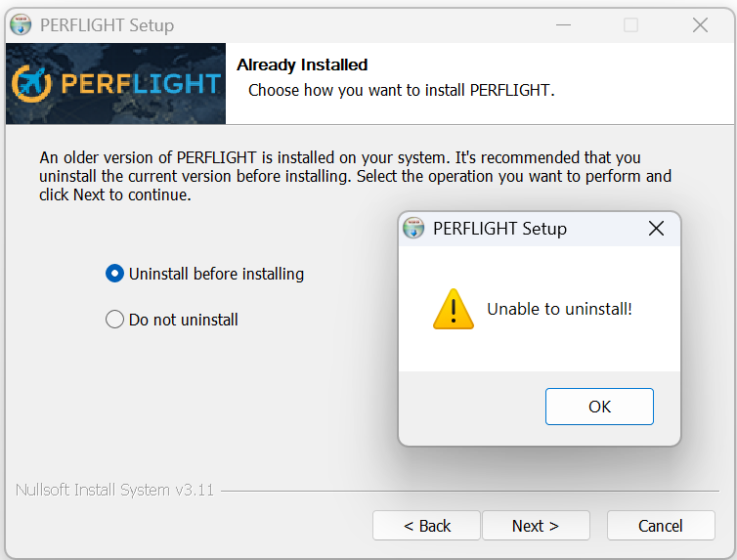Choose the "Do not uninstall" radio option
Image resolution: width=737 pixels, height=560 pixels.
114,320
